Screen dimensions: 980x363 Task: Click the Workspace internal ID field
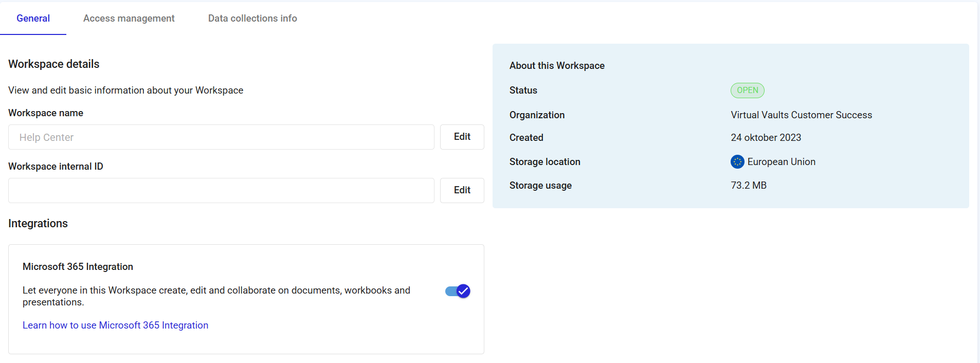pos(221,191)
